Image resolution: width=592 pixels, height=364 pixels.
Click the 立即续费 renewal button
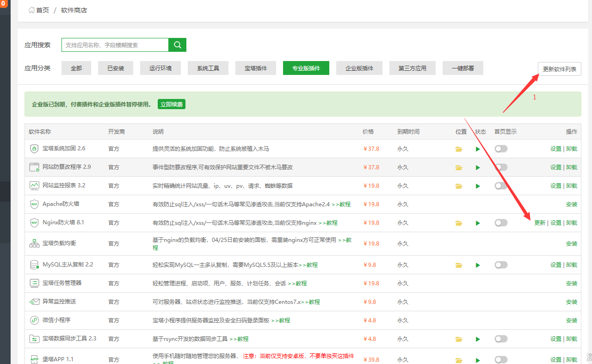tap(171, 104)
